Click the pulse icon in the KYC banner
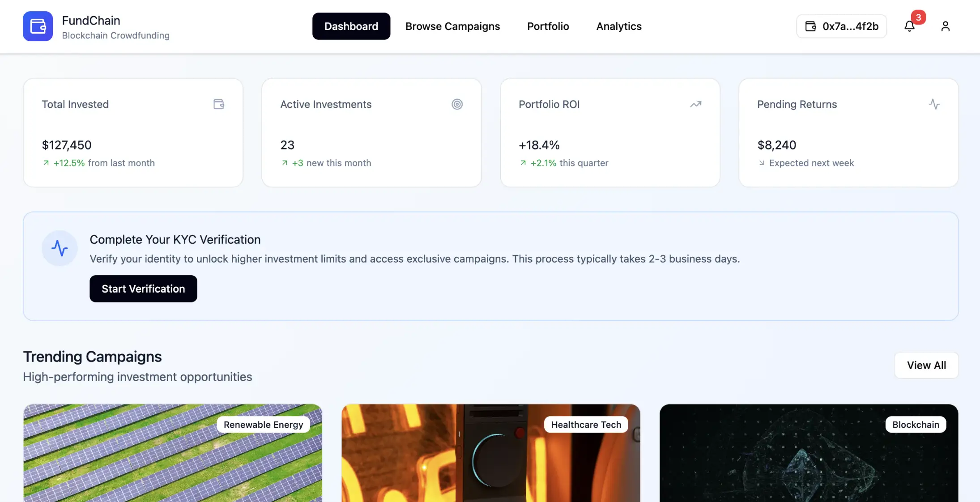Image resolution: width=980 pixels, height=502 pixels. (x=60, y=248)
